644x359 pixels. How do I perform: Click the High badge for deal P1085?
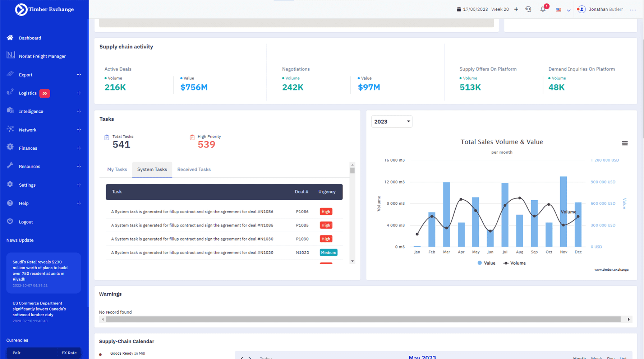coord(326,225)
